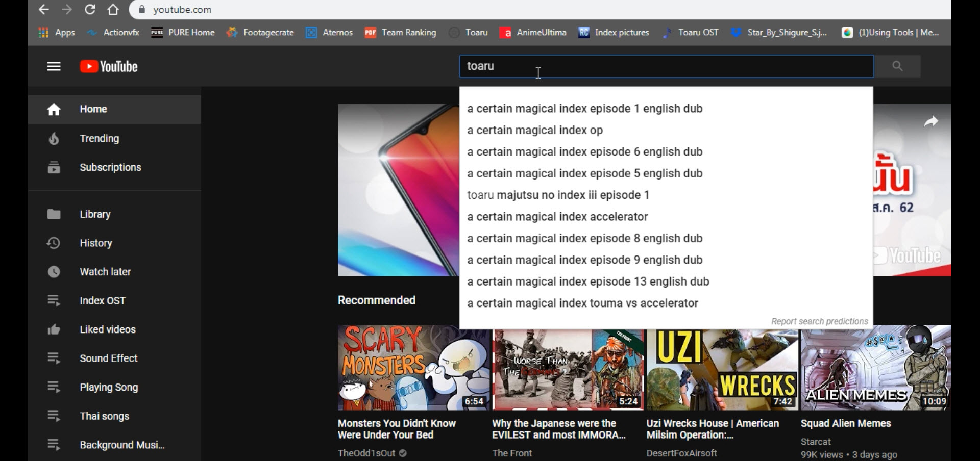The width and height of the screenshot is (980, 461).
Task: Open the Footagecrate bookmark
Action: click(260, 32)
